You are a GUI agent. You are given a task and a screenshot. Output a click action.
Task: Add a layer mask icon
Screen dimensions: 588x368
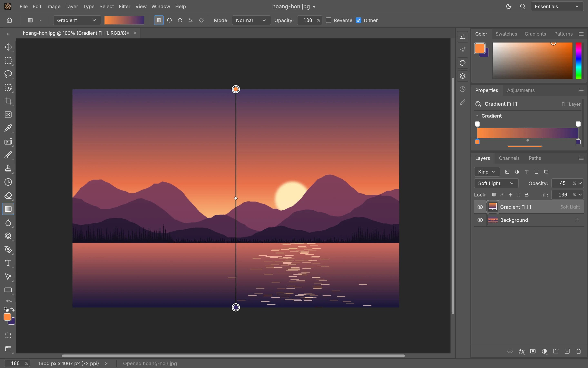(533, 351)
